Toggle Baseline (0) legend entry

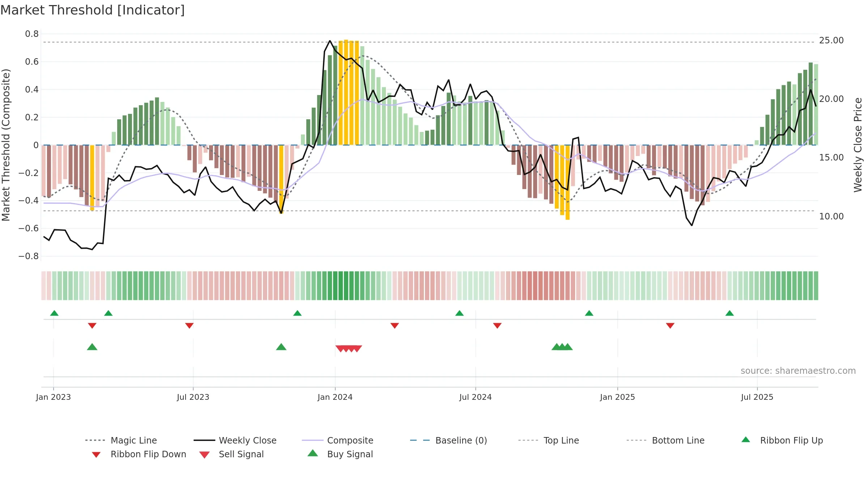click(x=448, y=440)
